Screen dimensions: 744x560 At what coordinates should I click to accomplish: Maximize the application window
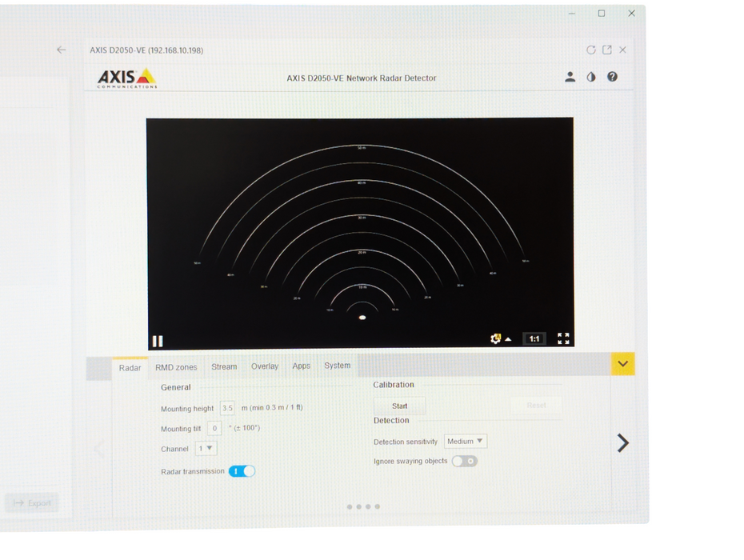pos(601,14)
